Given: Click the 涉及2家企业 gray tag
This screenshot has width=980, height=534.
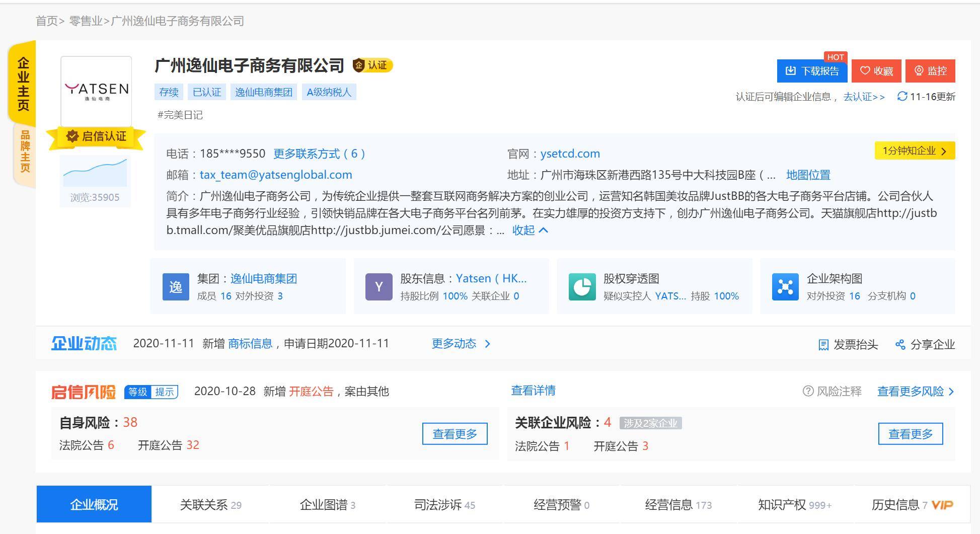Looking at the screenshot, I should tap(650, 423).
